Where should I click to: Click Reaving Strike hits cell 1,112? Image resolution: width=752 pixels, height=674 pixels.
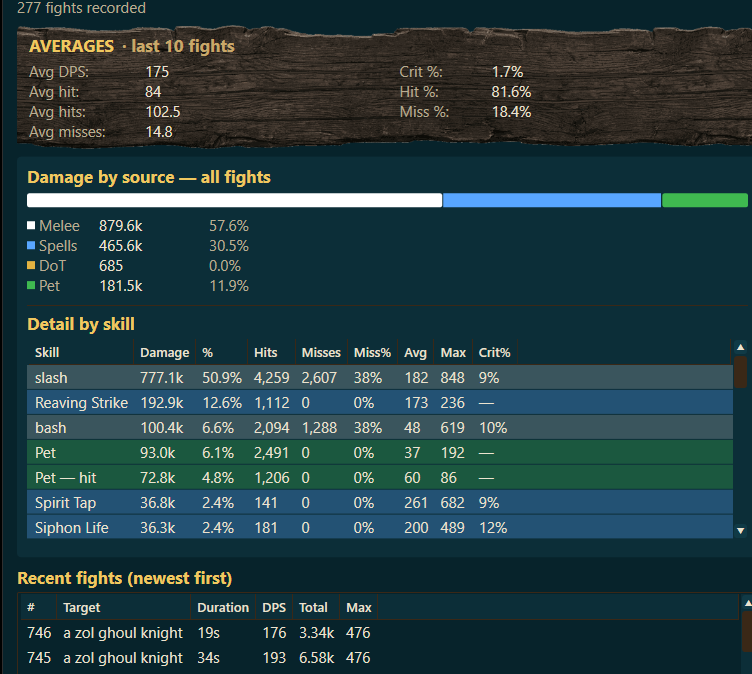tap(271, 403)
